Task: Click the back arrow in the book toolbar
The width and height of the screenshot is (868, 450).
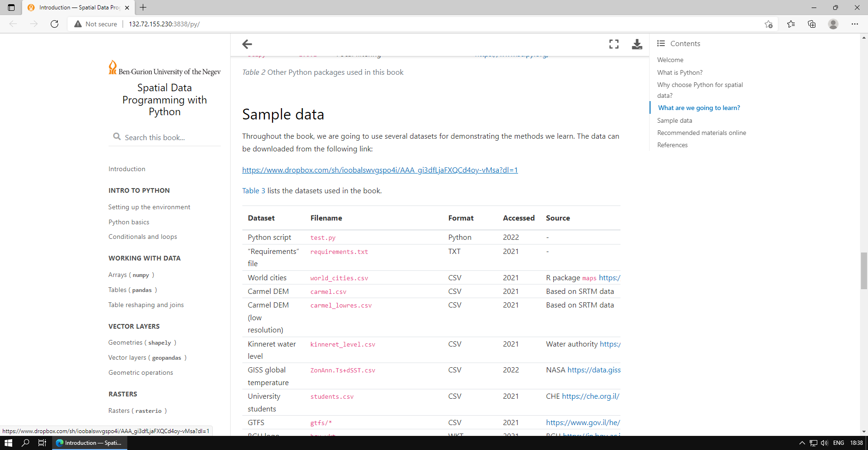Action: pos(247,44)
